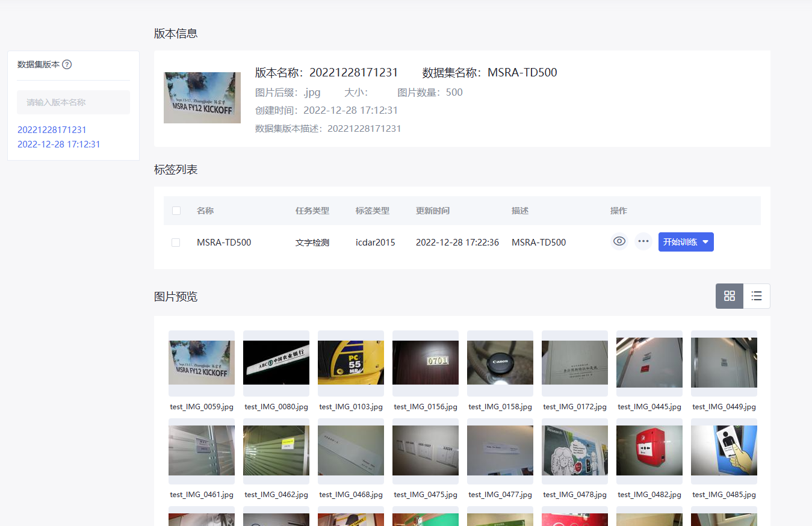Click the MSRA-TD500 name cell
This screenshot has height=526, width=812.
[x=224, y=243]
